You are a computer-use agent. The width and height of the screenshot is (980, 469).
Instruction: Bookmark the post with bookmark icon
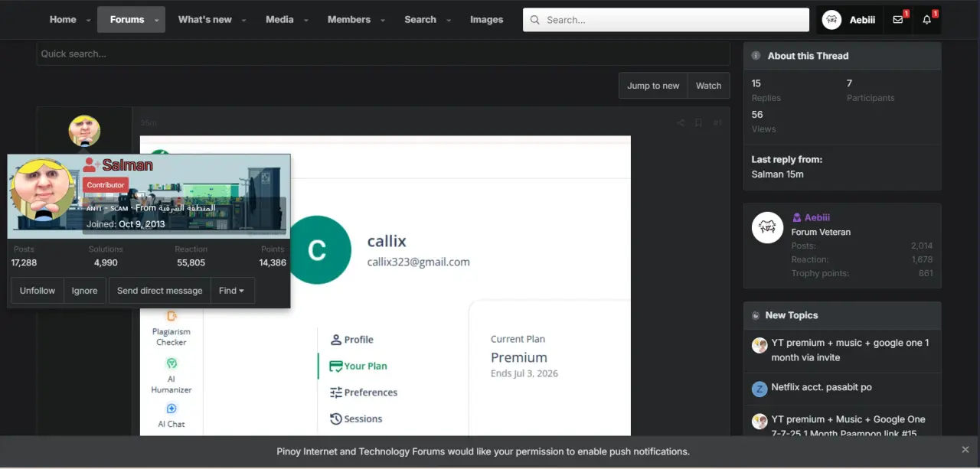click(698, 123)
